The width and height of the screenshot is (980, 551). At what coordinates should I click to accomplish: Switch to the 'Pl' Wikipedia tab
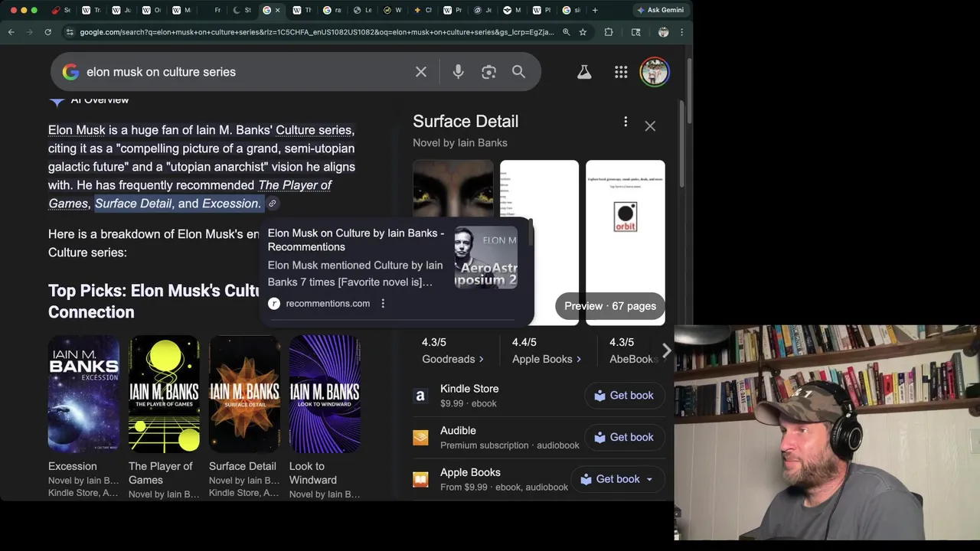(x=542, y=10)
